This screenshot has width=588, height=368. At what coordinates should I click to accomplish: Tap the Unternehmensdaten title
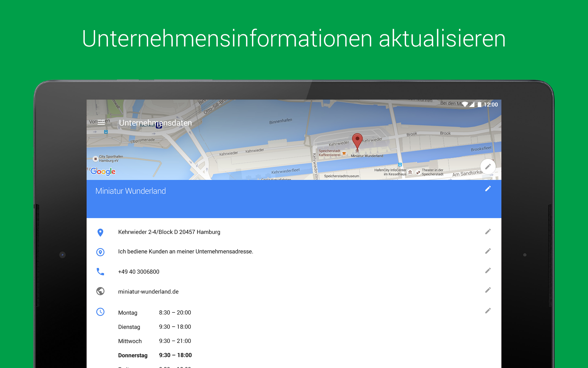point(155,123)
